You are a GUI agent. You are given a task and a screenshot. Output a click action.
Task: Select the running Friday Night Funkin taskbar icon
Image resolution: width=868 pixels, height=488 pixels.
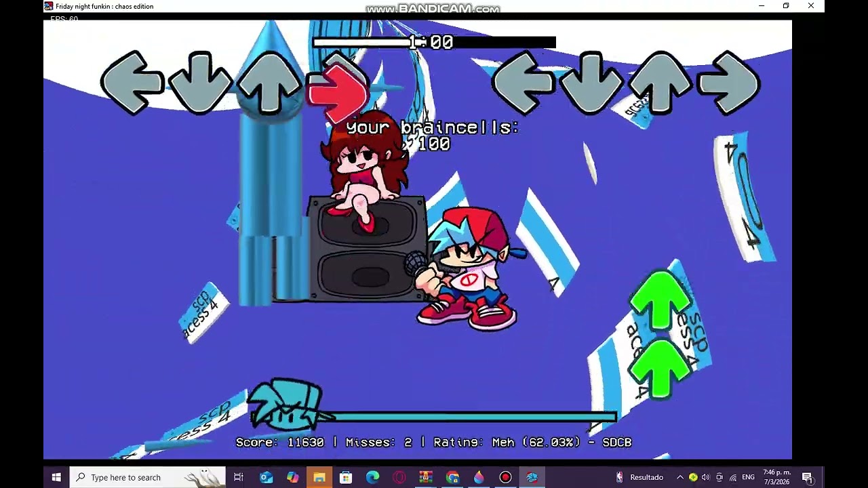coord(532,477)
